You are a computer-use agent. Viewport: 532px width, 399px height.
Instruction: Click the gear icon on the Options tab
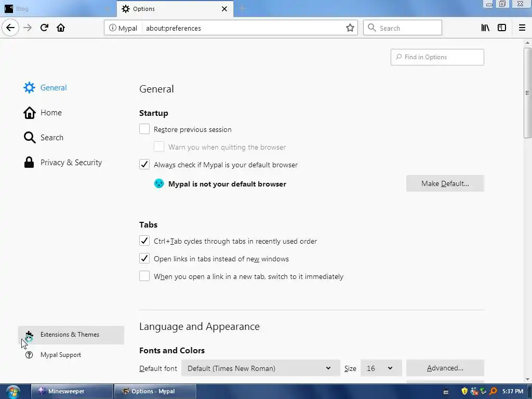click(126, 9)
